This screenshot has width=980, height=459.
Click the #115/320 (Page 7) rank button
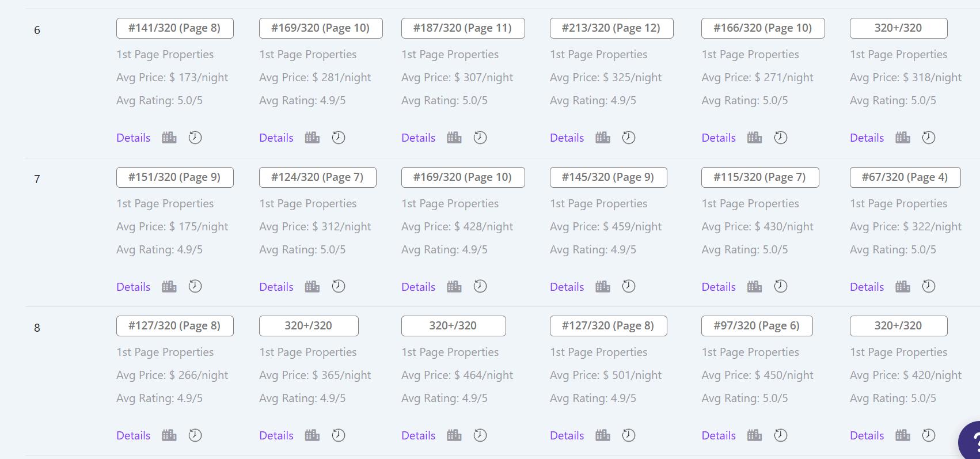pyautogui.click(x=760, y=177)
